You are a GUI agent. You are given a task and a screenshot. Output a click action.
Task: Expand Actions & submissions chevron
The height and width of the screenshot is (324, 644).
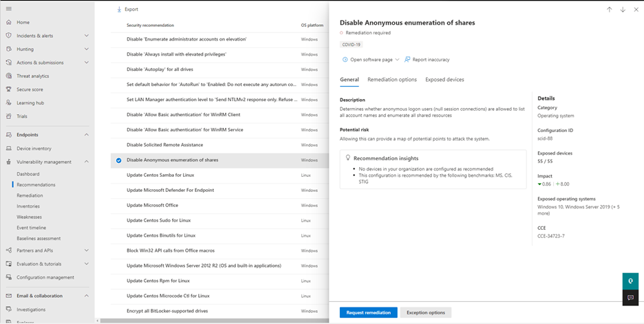pyautogui.click(x=87, y=63)
